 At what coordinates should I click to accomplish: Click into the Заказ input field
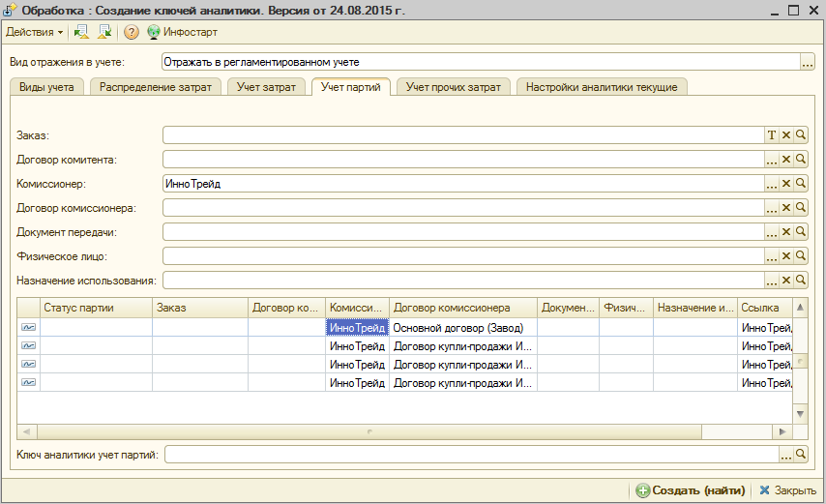(463, 135)
